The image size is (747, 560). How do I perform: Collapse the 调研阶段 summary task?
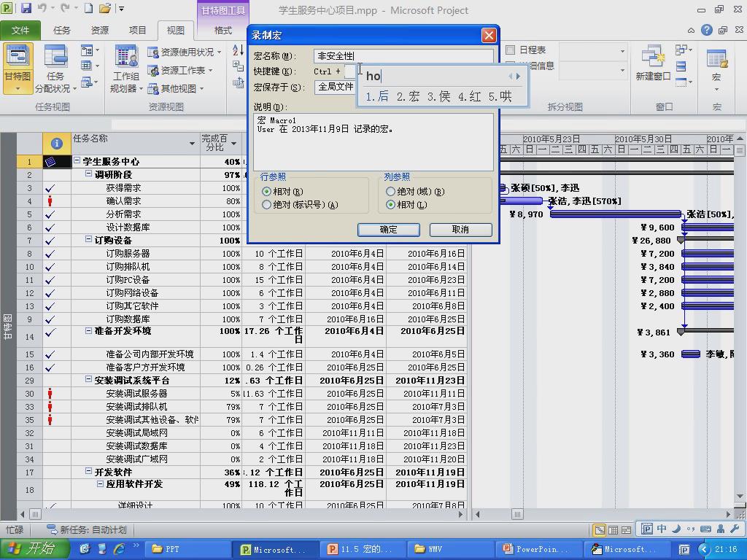click(x=88, y=174)
